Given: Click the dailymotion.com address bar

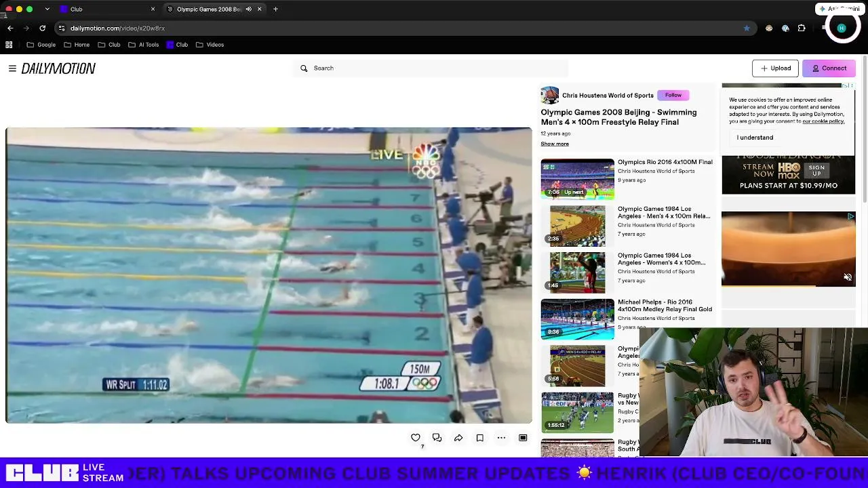Looking at the screenshot, I should pyautogui.click(x=405, y=28).
